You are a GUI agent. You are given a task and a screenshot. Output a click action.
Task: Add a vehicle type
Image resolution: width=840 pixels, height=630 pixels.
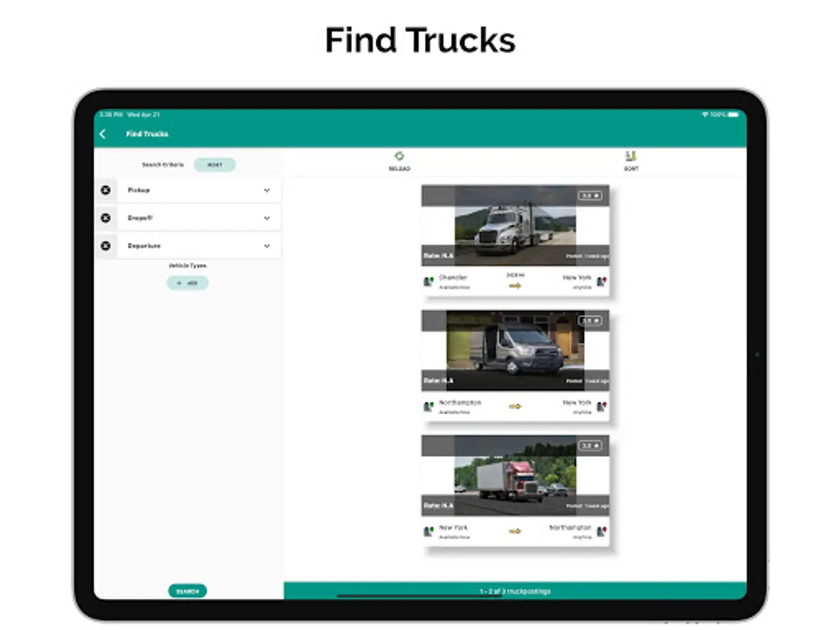tap(188, 283)
